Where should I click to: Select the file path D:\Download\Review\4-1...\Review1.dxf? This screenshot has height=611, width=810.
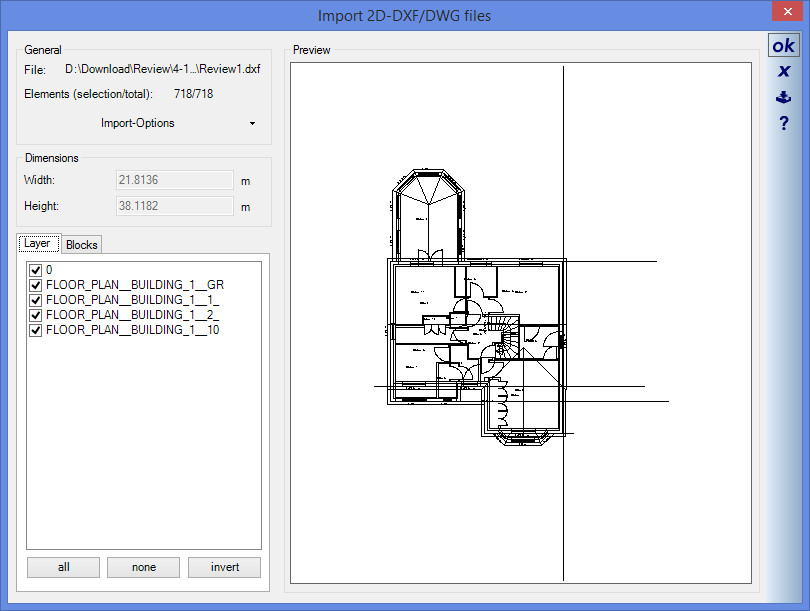(163, 69)
